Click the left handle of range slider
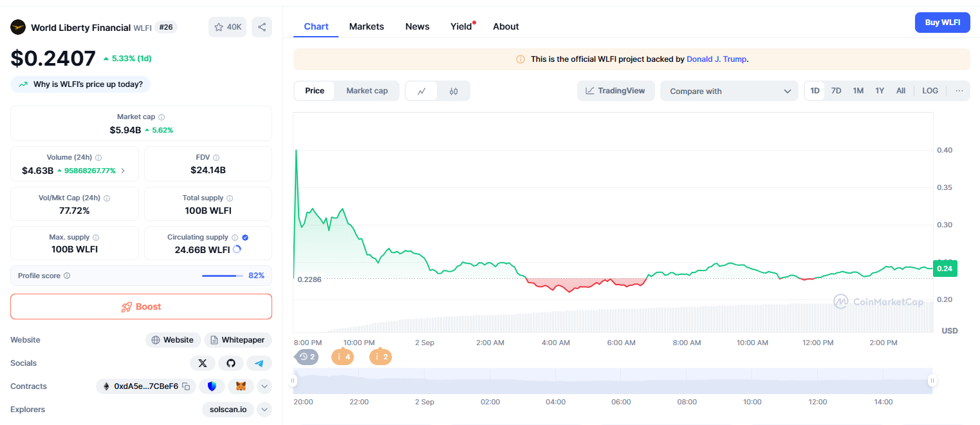The height and width of the screenshot is (425, 980). [x=293, y=381]
